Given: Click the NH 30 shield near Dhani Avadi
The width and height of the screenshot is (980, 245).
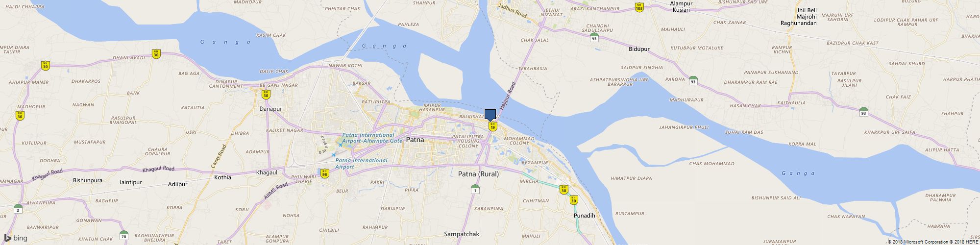Looking at the screenshot, I should [x=156, y=54].
